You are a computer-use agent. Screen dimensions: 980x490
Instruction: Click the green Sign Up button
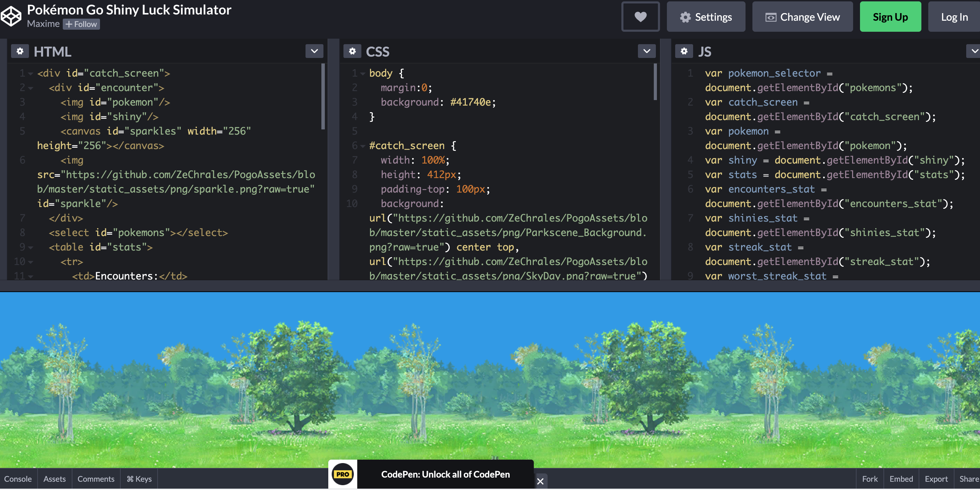(890, 17)
